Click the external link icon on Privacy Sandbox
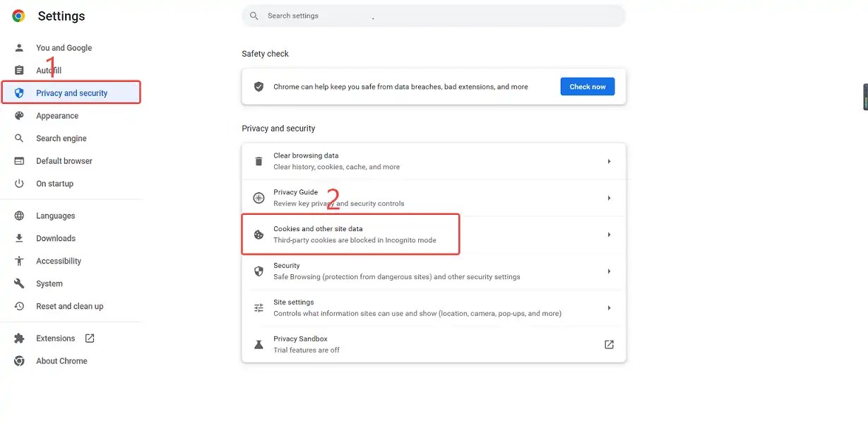 (x=609, y=344)
